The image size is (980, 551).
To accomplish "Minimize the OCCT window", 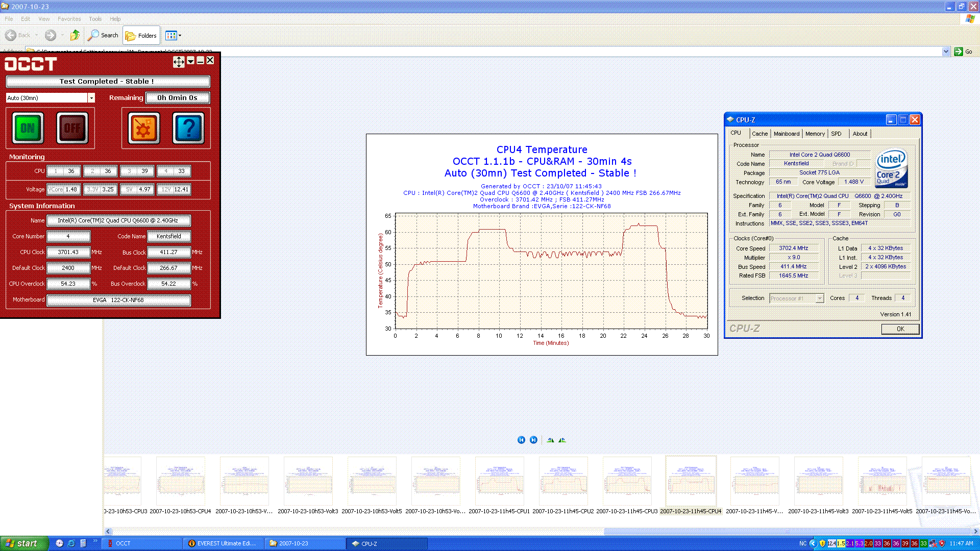I will [201, 61].
